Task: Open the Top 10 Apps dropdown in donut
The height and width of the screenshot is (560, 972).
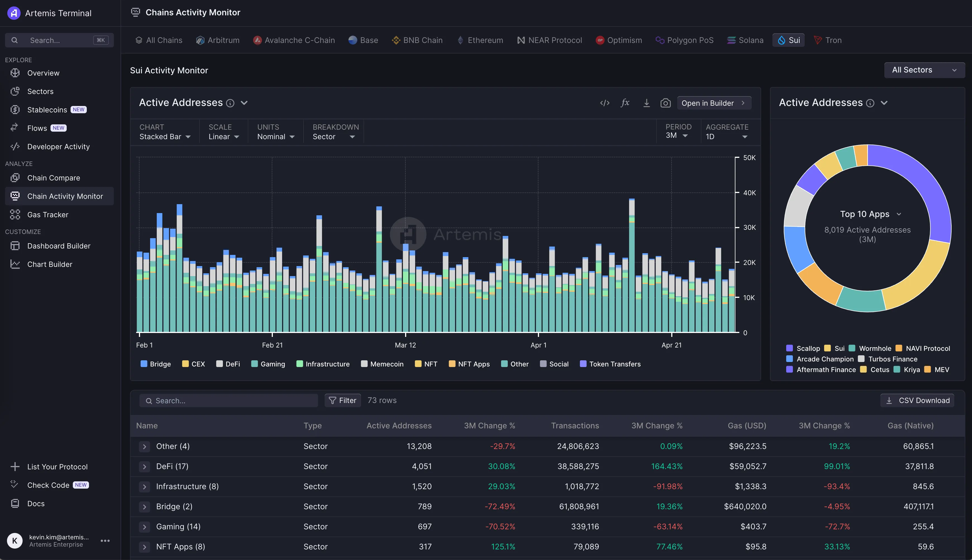Action: pos(870,214)
